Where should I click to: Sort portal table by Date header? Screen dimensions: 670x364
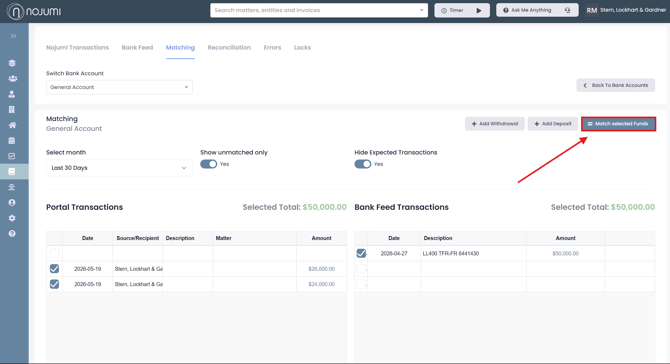click(88, 238)
